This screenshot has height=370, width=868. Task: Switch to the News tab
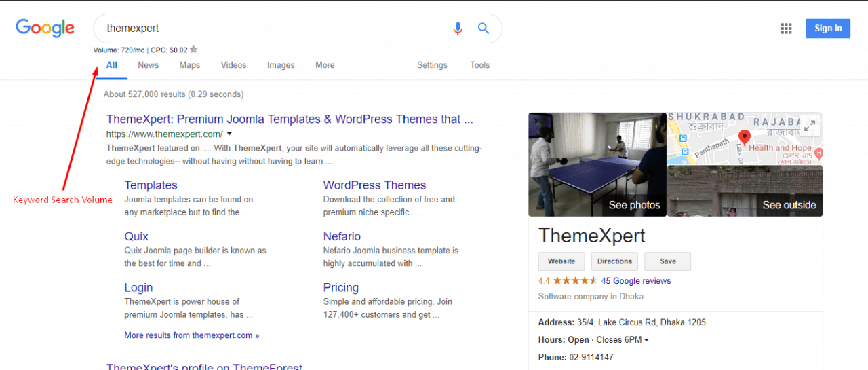click(x=148, y=65)
